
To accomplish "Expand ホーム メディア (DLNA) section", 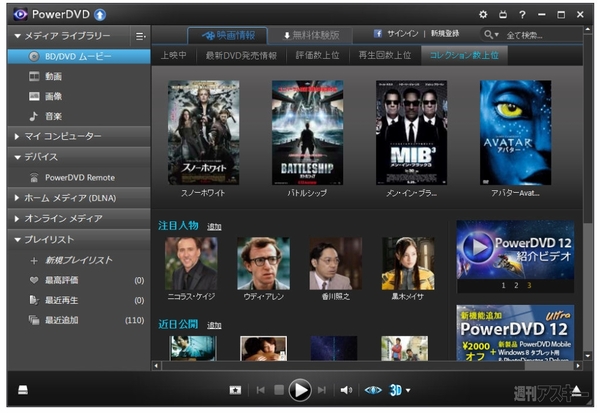I will [x=16, y=198].
